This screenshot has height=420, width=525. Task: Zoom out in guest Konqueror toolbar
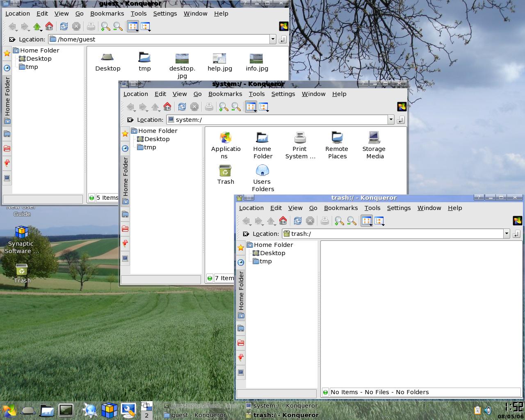118,27
